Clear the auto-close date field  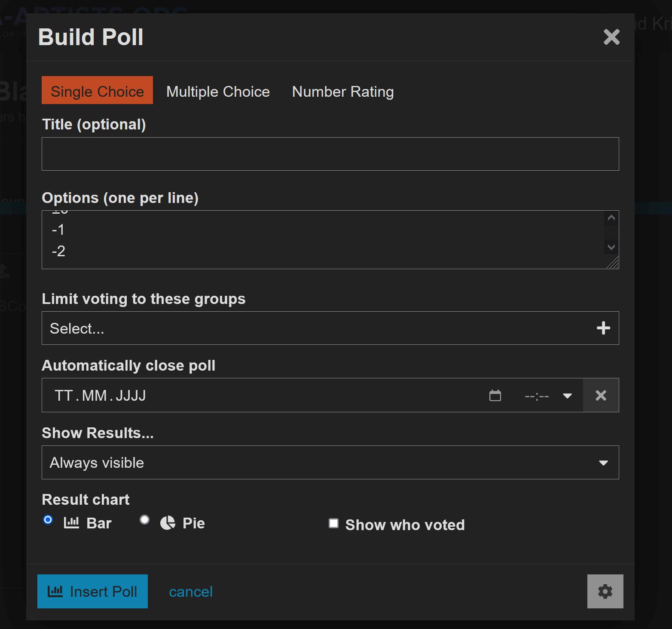[x=601, y=396]
